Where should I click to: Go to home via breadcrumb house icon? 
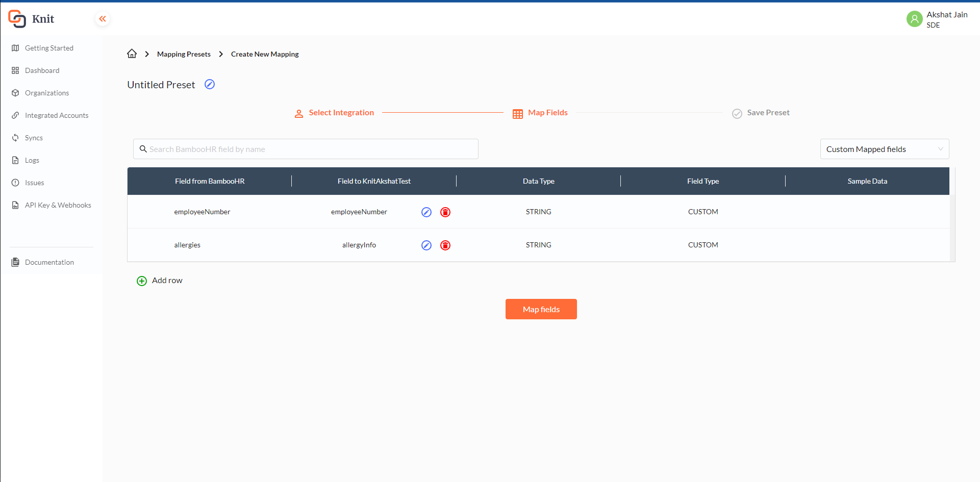pos(132,54)
